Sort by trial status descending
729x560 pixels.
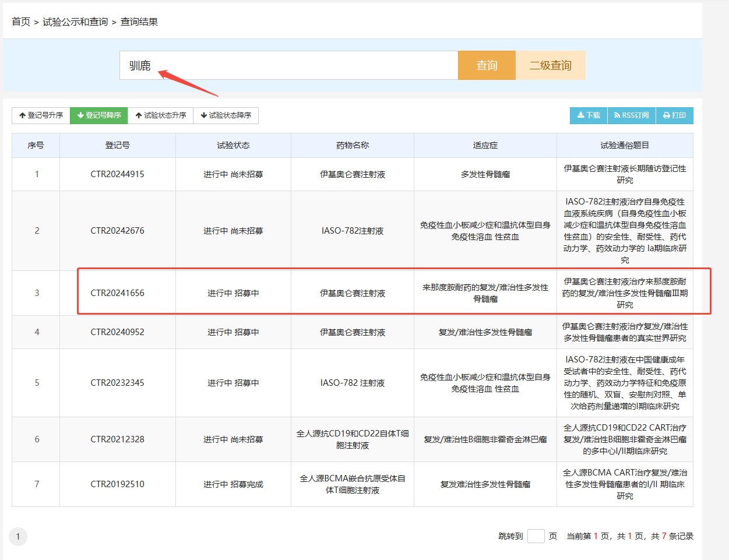[226, 115]
